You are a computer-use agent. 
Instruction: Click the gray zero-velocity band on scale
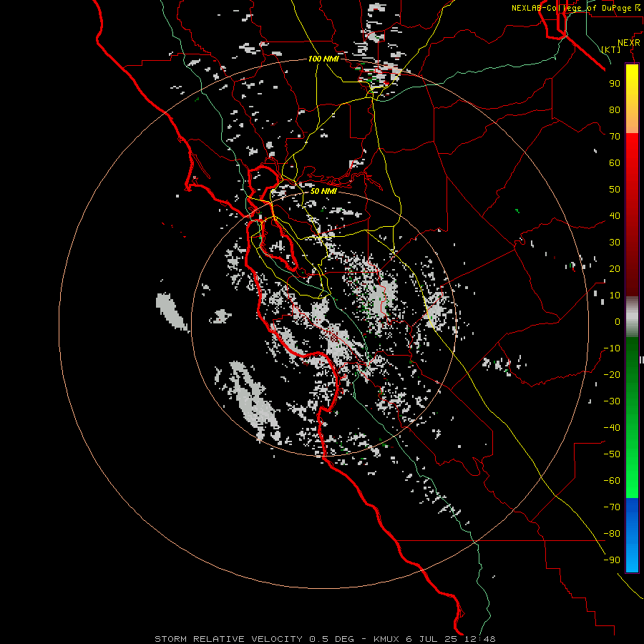pos(632,316)
